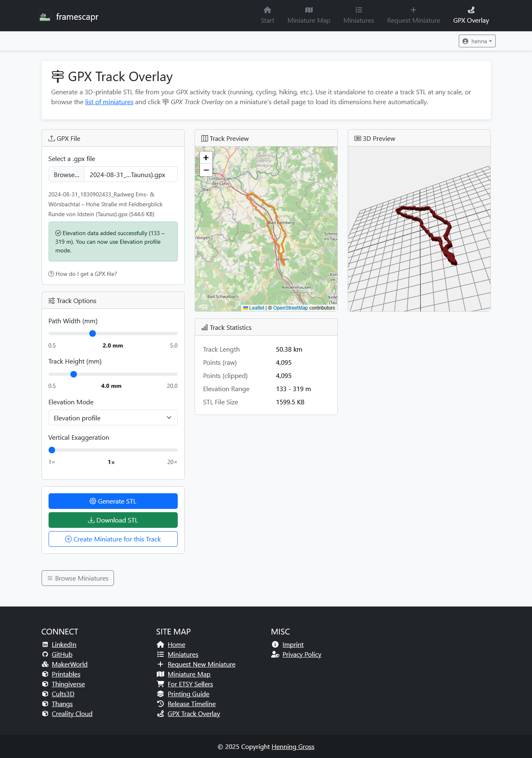
Task: Open the Privacy Policy footer link
Action: [302, 655]
